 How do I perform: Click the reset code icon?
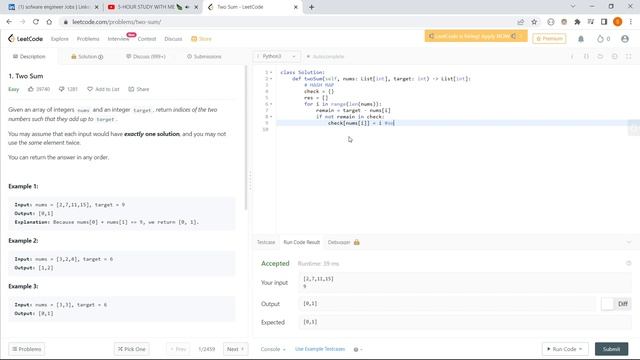point(600,56)
